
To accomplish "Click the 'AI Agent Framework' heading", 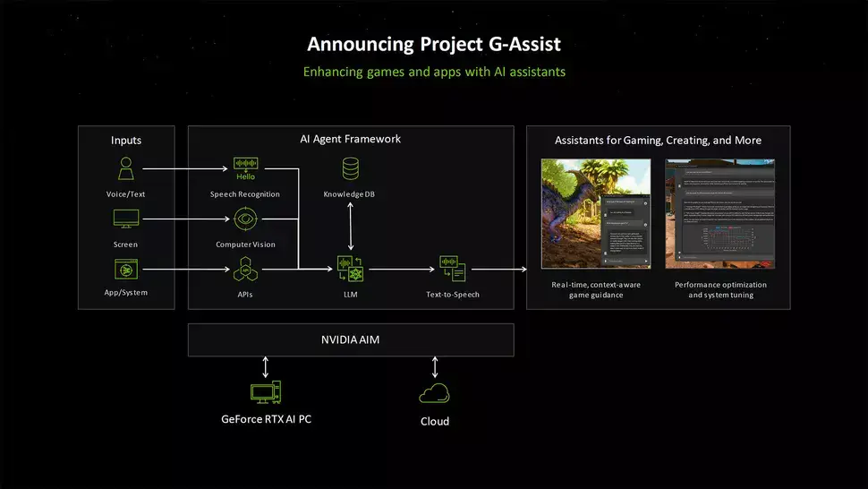I will coord(351,139).
